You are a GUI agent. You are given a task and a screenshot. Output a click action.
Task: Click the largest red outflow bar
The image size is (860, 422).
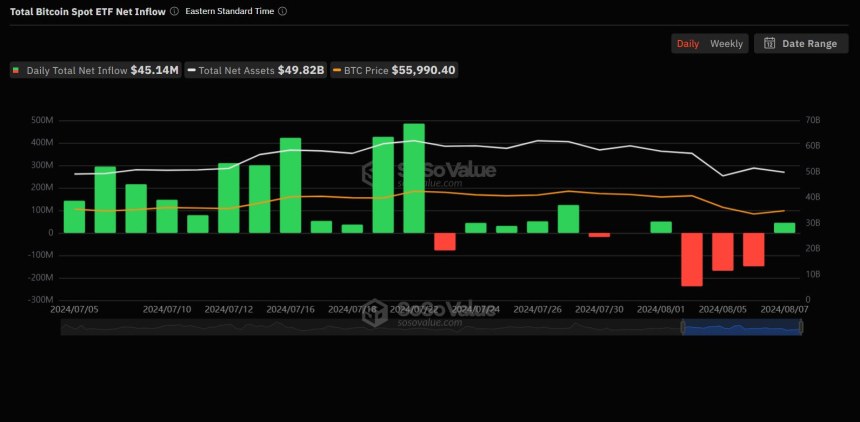coord(692,259)
